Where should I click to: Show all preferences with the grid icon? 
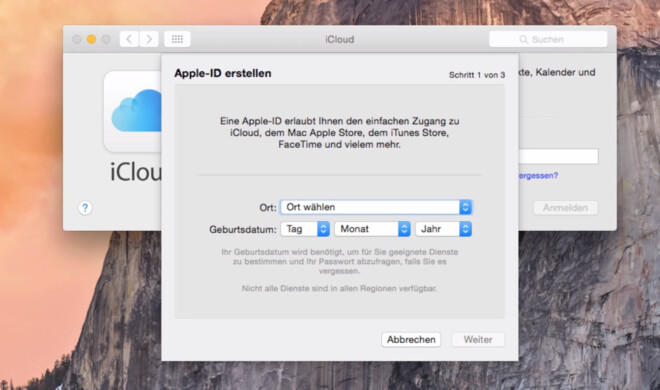click(177, 39)
